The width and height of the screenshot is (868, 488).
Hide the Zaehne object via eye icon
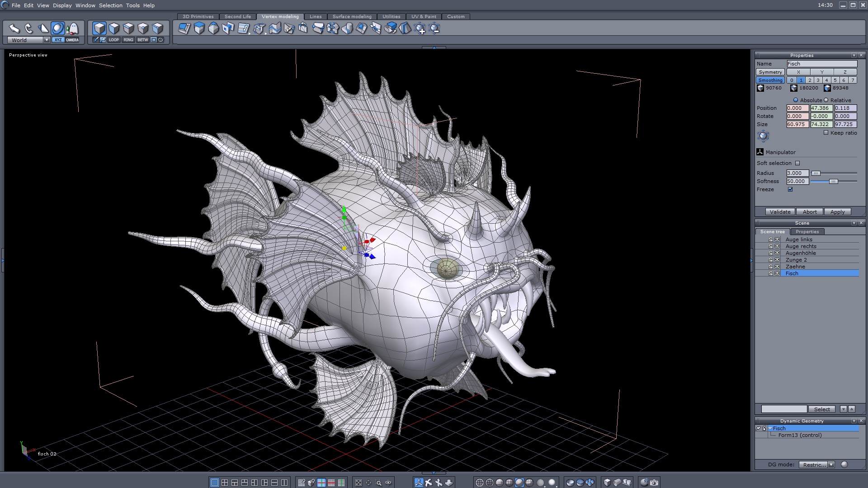coord(777,267)
